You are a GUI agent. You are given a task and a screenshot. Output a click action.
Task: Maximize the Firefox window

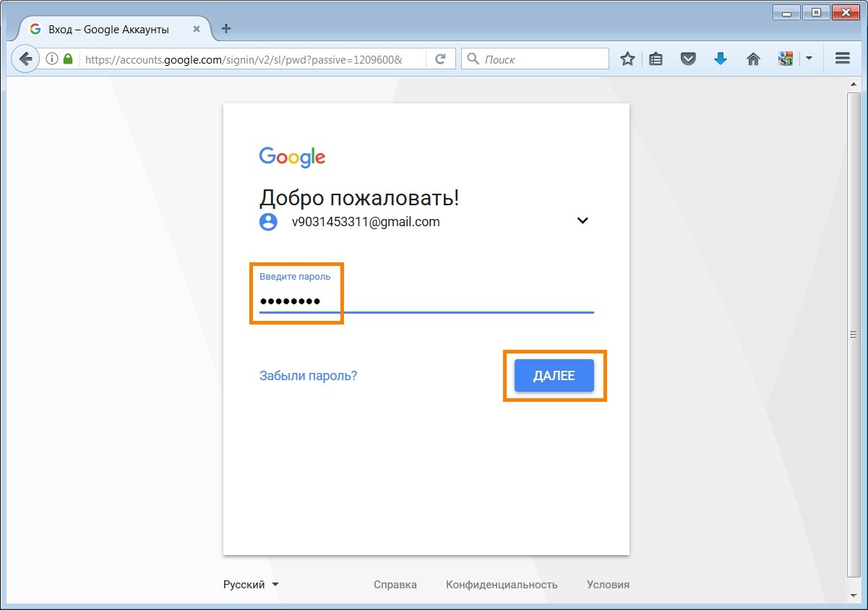816,12
